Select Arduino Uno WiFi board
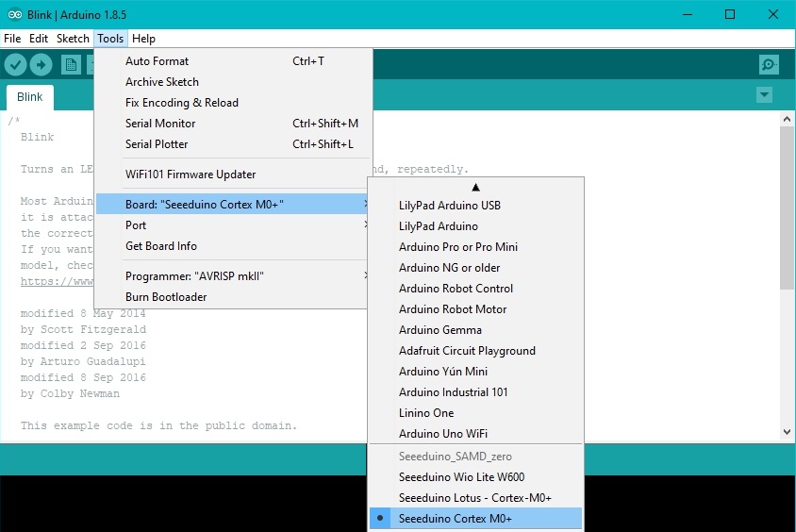 tap(443, 434)
